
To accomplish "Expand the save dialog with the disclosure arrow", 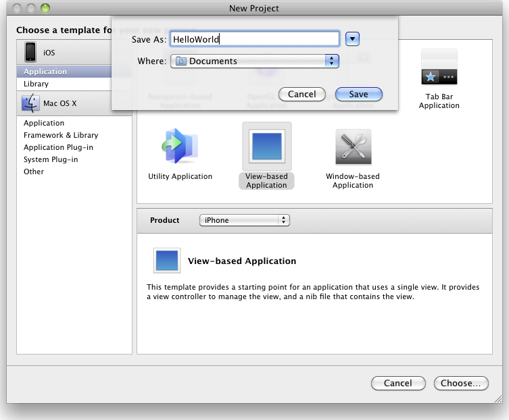I will pyautogui.click(x=352, y=39).
